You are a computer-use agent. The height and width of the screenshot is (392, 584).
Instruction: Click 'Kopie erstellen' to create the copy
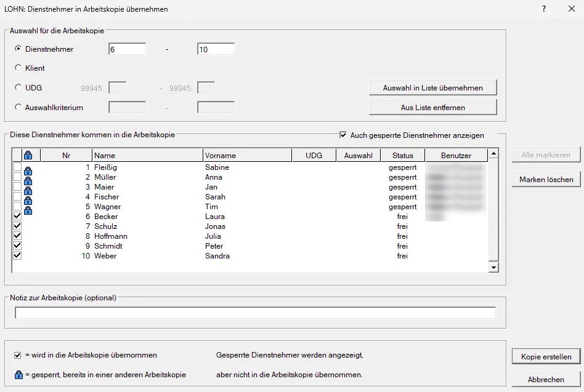(x=546, y=357)
